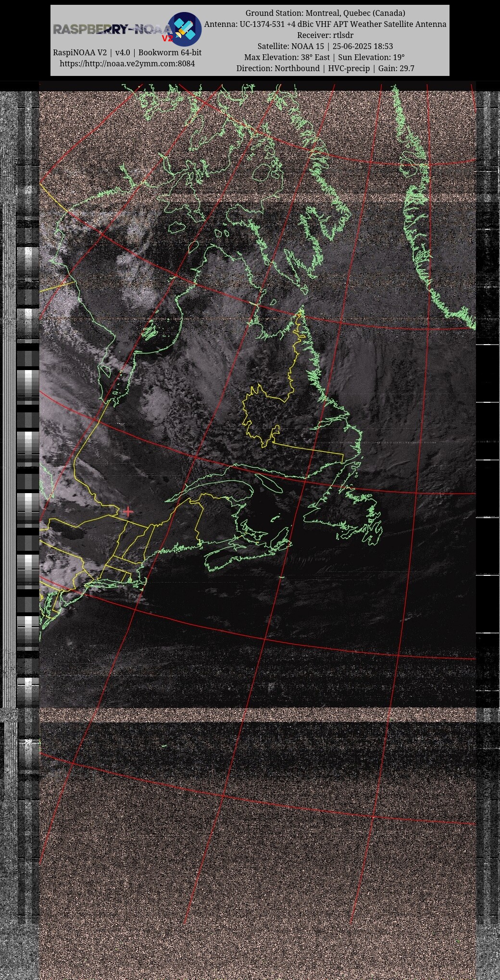Click the satellite icon in the Raspberry-NOAA logo
Viewport: 500px width, 980px height.
pos(185,29)
